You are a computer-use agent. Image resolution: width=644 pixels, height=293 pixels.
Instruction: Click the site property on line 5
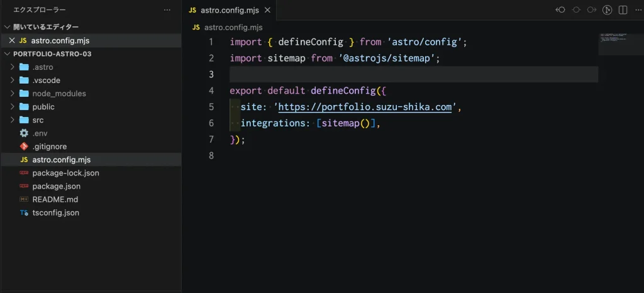coord(252,107)
